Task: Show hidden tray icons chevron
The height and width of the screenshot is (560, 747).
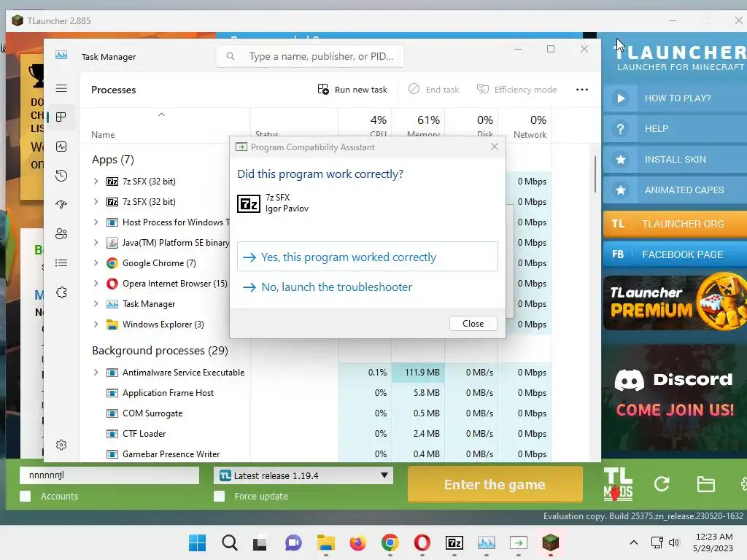Action: coord(634,542)
